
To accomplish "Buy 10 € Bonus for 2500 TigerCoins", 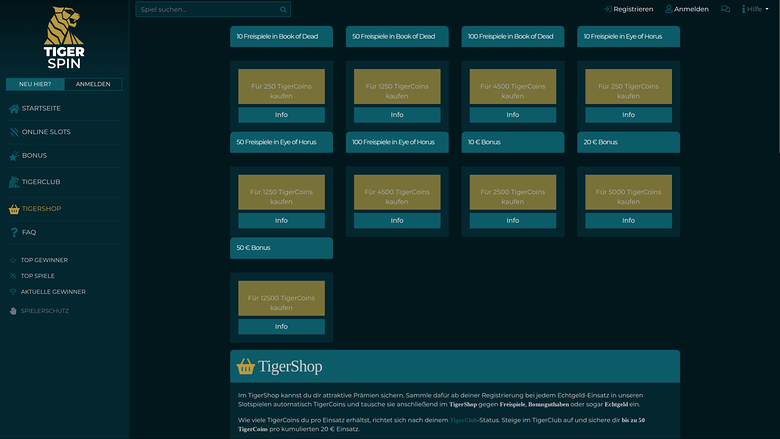I will 513,192.
